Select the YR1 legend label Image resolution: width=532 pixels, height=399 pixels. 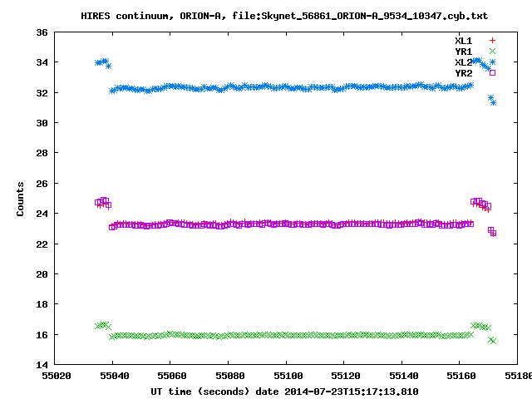tap(463, 51)
